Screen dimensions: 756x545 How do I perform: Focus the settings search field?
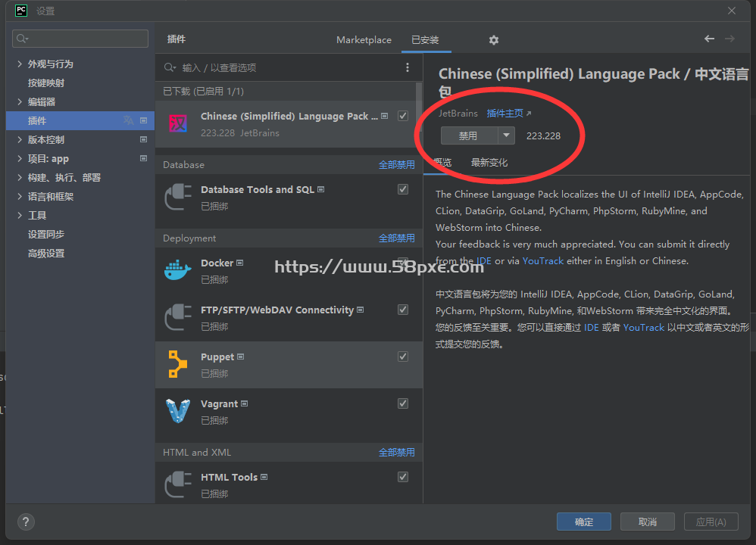click(x=80, y=39)
